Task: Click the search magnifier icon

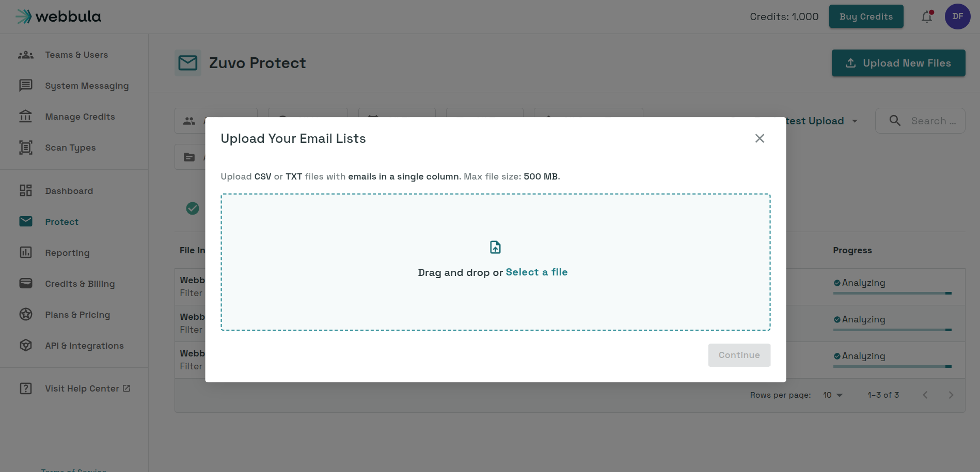Action: point(895,121)
